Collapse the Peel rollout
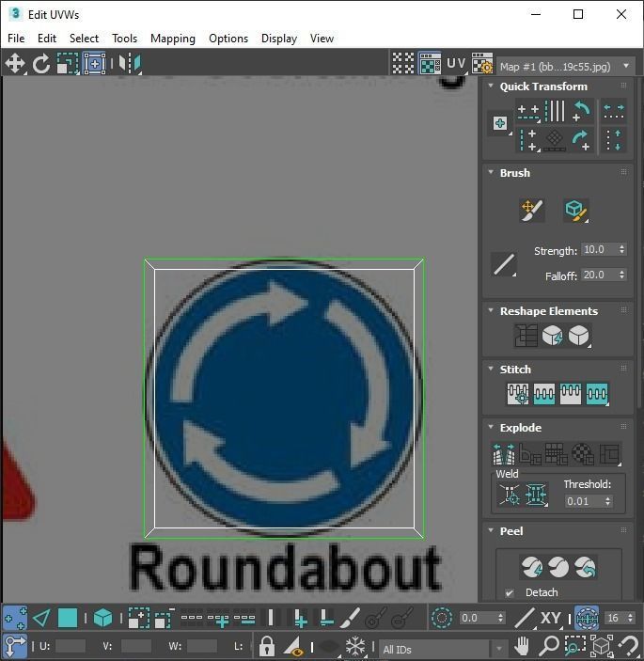Screen dimensions: 644x661 tap(491, 530)
